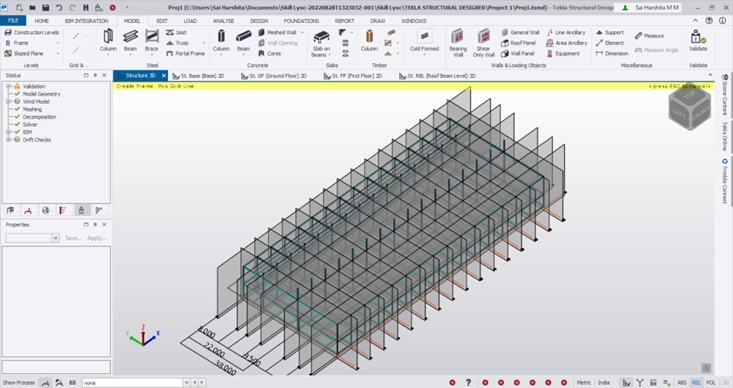Image resolution: width=733 pixels, height=388 pixels.
Task: Switch to St. GF (Ground Floor) 2D tab
Action: pyautogui.click(x=273, y=76)
